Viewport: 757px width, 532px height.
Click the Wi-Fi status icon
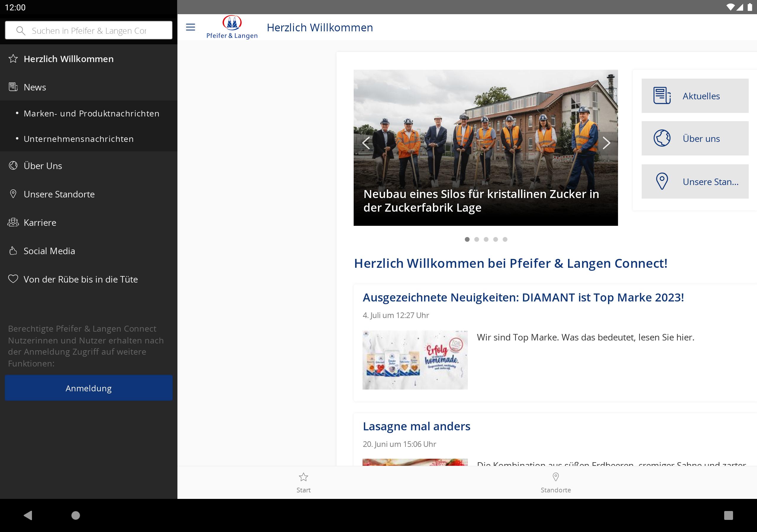[x=730, y=7]
